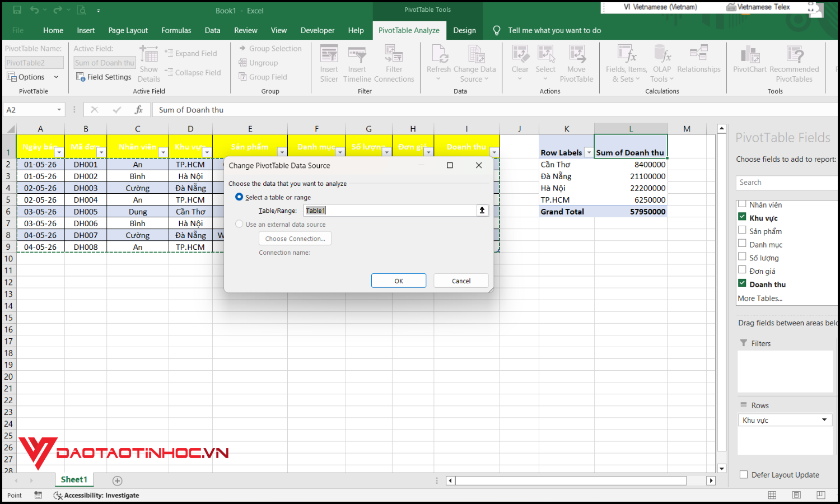840x504 pixels.
Task: Open the Data ribbon tab
Action: pyautogui.click(x=212, y=30)
